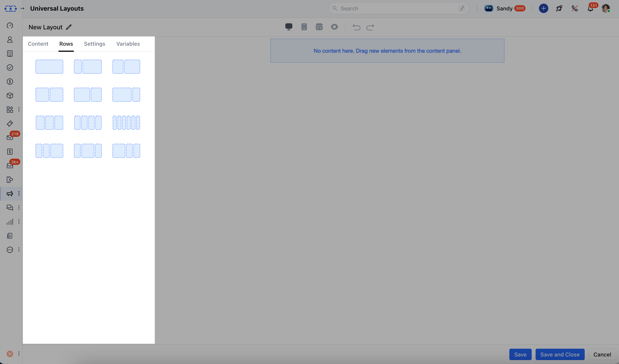Image resolution: width=619 pixels, height=364 pixels.
Task: Switch to the Variables tab
Action: click(x=128, y=44)
